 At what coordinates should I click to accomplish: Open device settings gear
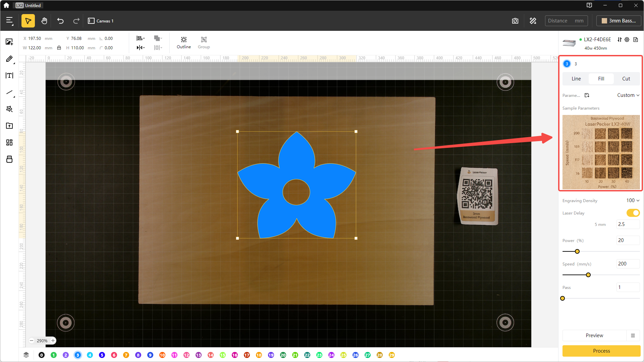click(627, 40)
